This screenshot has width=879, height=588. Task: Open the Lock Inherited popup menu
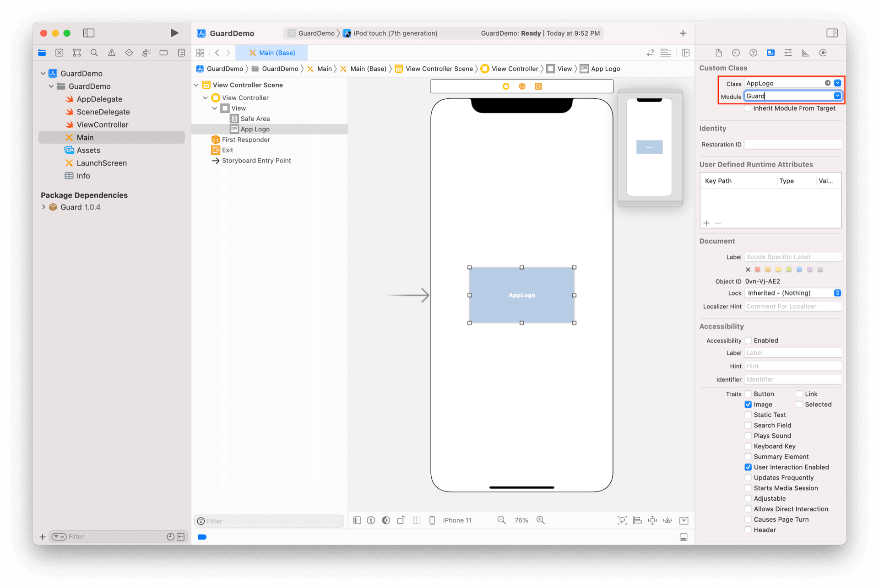792,293
